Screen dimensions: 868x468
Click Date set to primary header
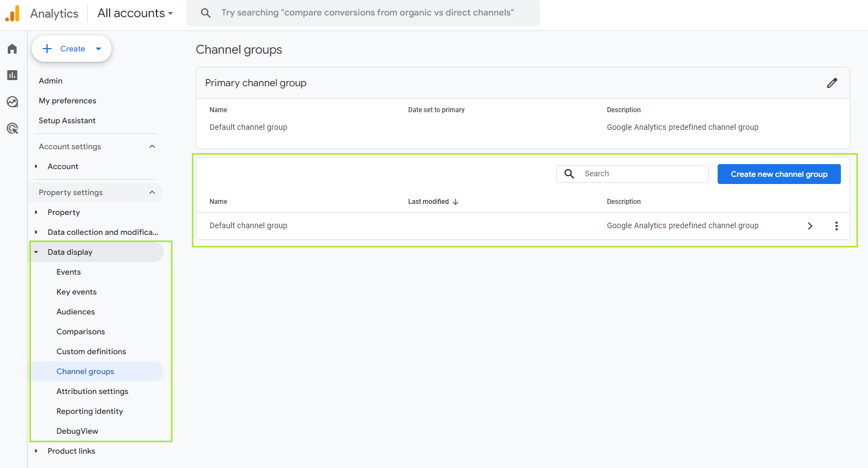pyautogui.click(x=436, y=110)
